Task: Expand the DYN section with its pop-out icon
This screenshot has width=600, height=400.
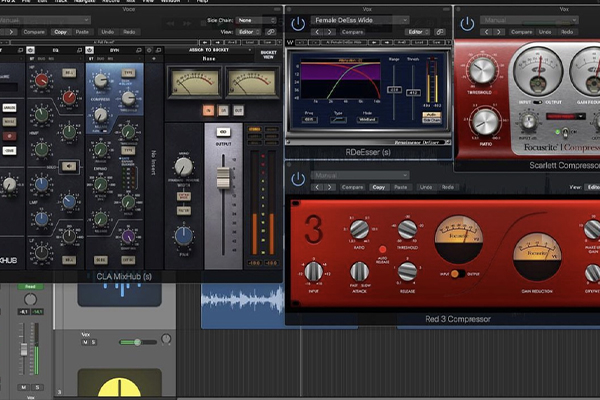Action: click(139, 50)
